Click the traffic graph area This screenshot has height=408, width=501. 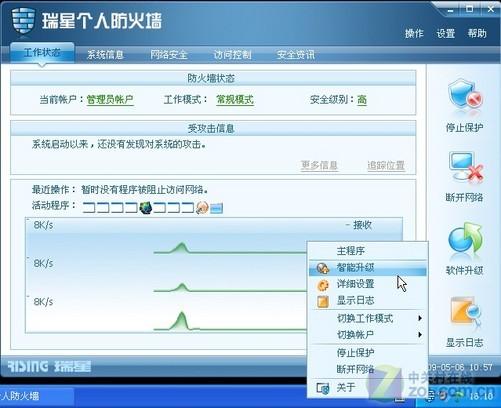[214, 275]
